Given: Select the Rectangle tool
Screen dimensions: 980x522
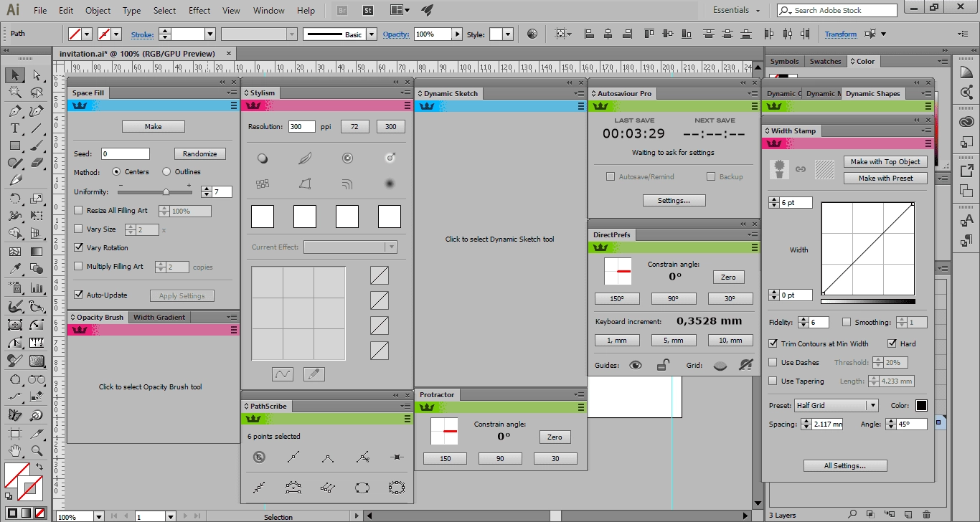Looking at the screenshot, I should (15, 146).
